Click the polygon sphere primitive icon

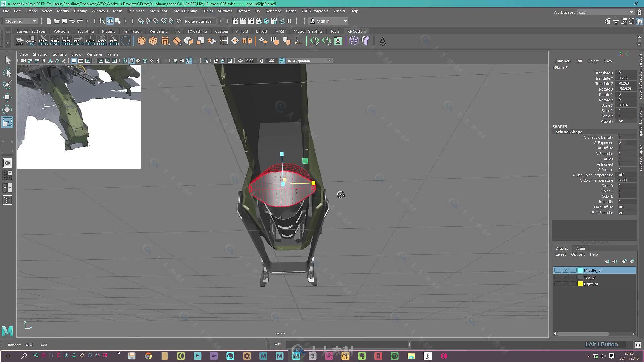(x=141, y=40)
